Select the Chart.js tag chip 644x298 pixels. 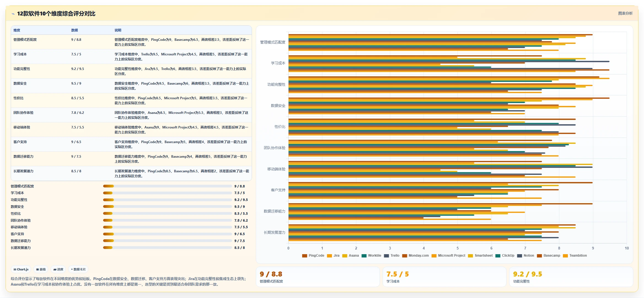[x=21, y=269]
